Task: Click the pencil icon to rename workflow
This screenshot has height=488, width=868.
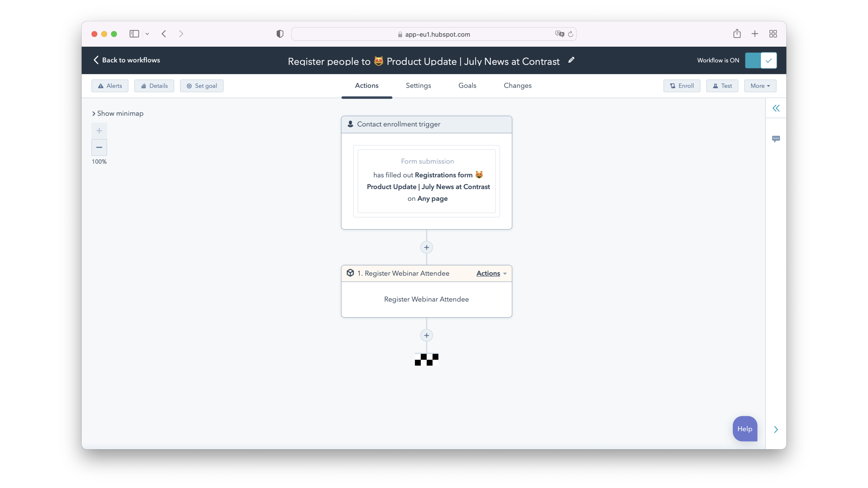Action: click(571, 60)
